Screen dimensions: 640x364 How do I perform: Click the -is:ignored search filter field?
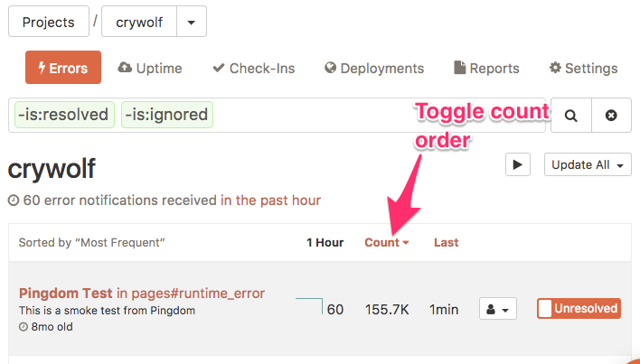[x=166, y=115]
